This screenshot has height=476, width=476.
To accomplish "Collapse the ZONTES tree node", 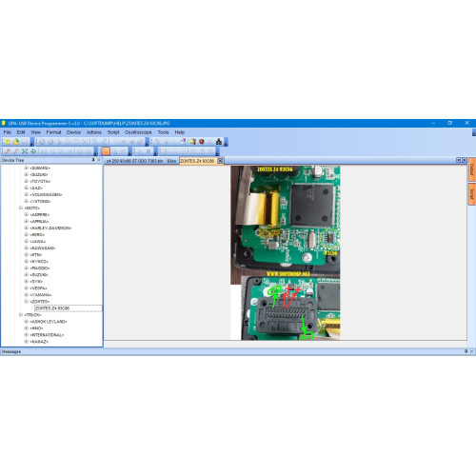I will [x=27, y=302].
